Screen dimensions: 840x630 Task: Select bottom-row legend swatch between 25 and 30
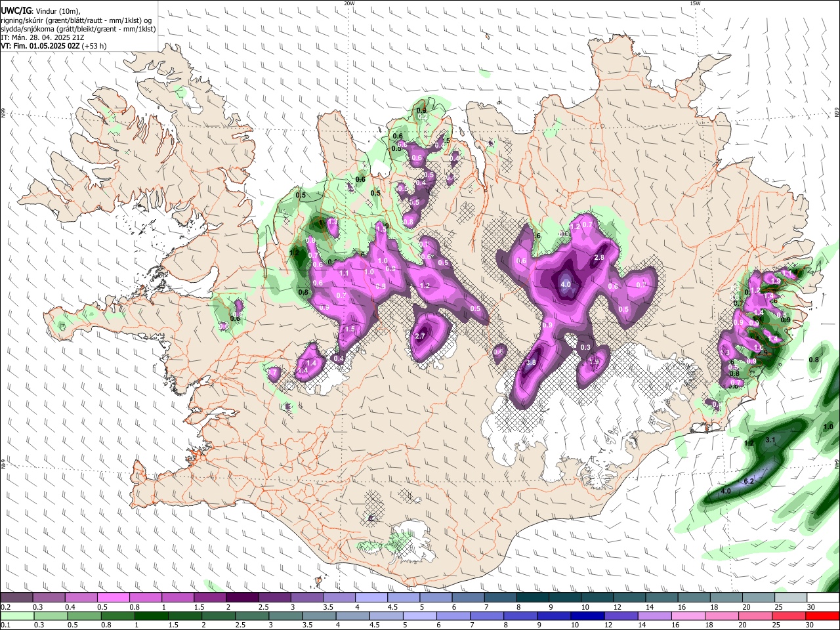coord(788,616)
